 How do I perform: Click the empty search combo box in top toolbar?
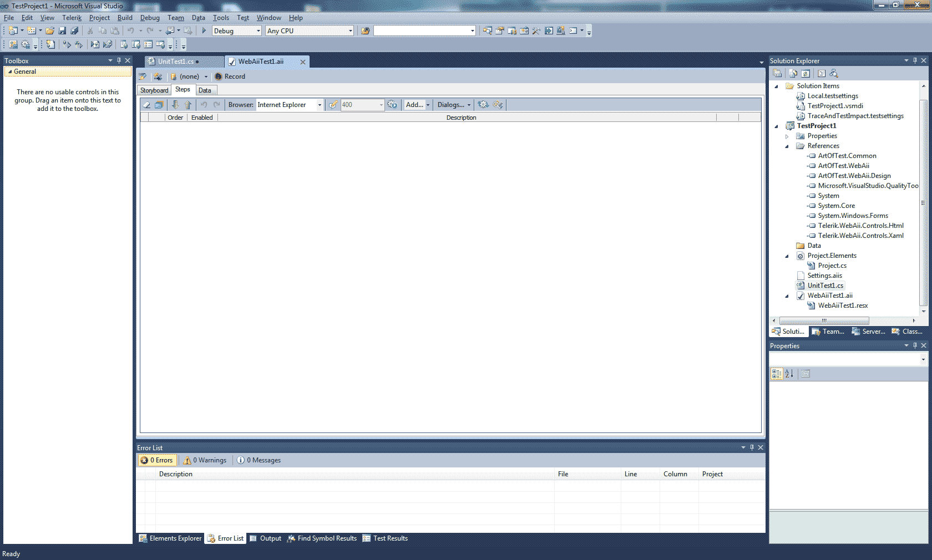pos(424,31)
